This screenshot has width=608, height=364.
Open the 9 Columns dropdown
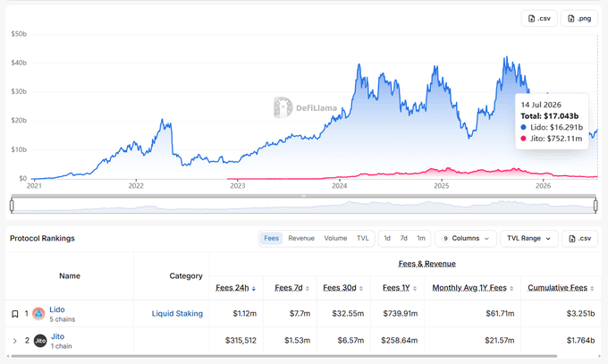[x=466, y=238]
